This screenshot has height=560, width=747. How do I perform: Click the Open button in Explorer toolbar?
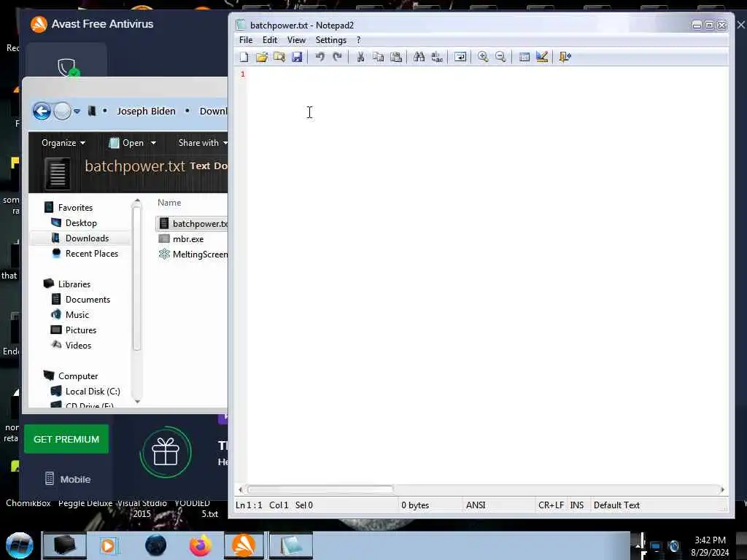tap(127, 143)
